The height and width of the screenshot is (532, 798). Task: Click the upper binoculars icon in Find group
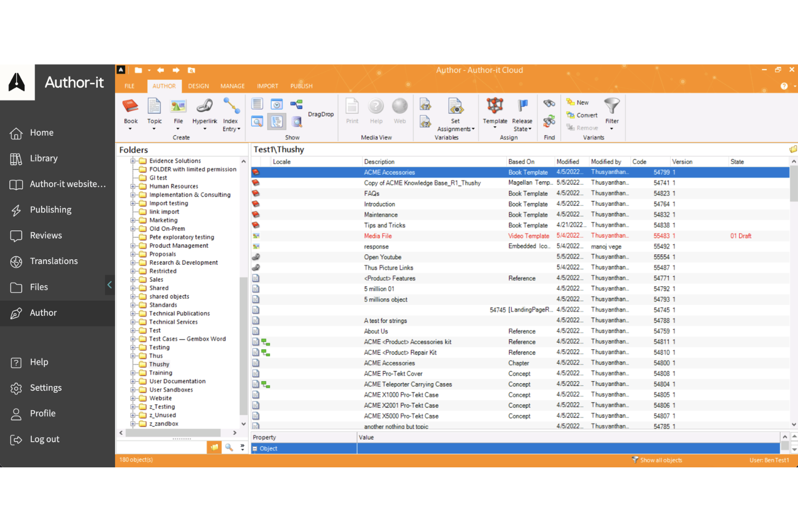coord(549,103)
